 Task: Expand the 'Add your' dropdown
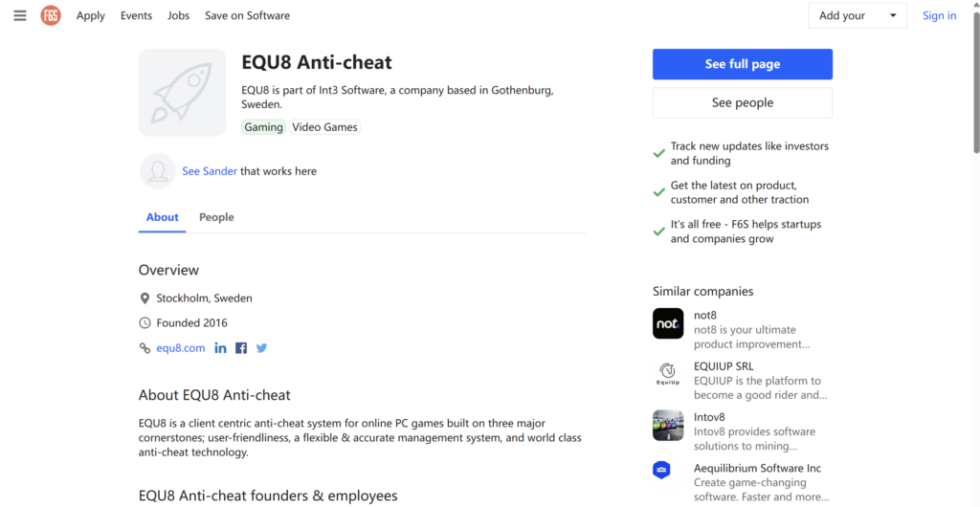[857, 15]
